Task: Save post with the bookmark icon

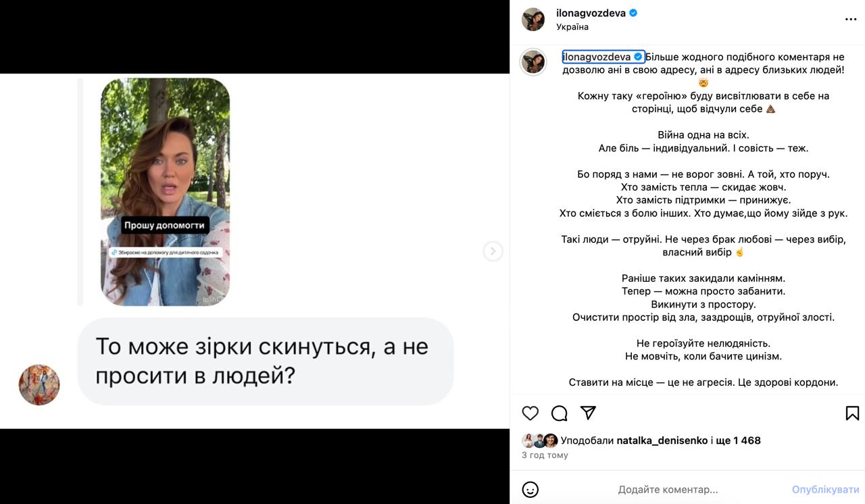Action: [852, 413]
